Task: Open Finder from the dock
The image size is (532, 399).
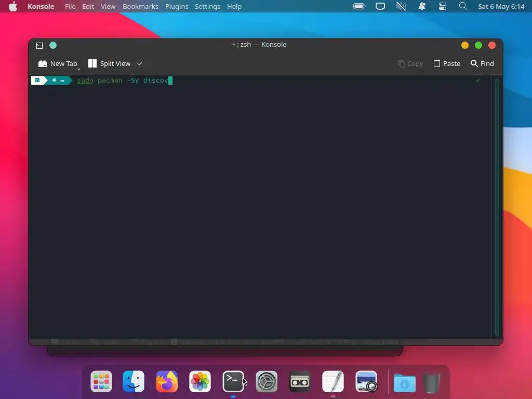Action: (134, 381)
